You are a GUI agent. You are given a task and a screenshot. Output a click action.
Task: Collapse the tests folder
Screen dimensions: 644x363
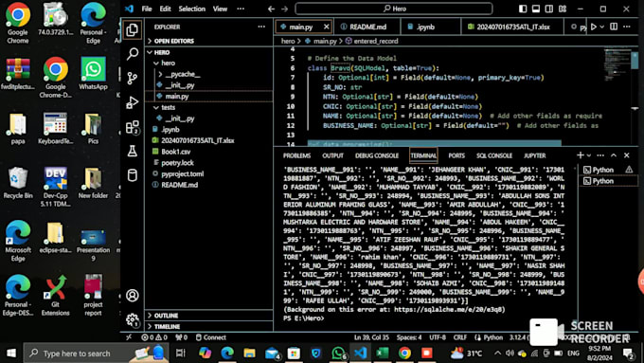(209, 107)
